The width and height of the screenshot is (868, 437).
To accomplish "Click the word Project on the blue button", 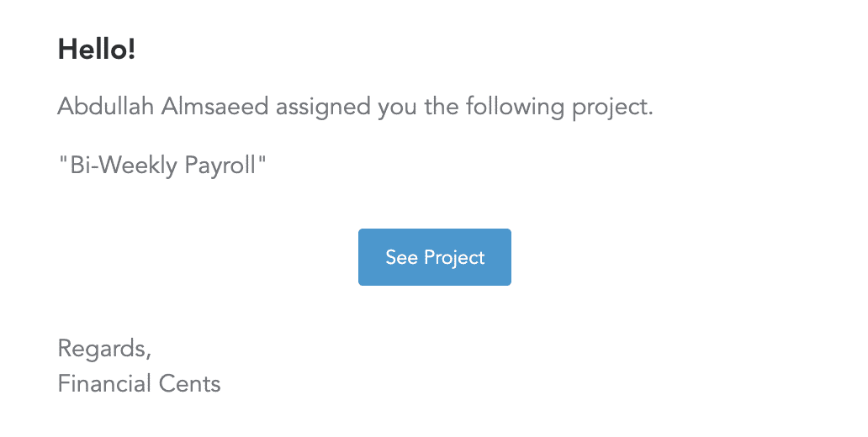I will pyautogui.click(x=454, y=258).
